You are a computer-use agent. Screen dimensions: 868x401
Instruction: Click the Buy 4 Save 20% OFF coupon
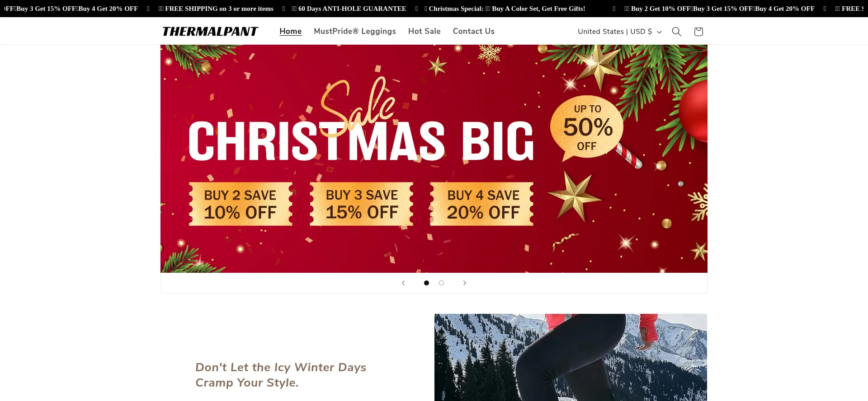click(x=482, y=204)
